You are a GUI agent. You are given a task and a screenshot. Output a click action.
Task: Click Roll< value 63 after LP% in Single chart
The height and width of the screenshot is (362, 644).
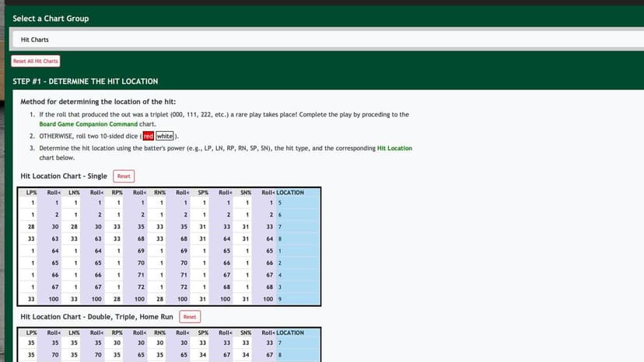click(55, 238)
